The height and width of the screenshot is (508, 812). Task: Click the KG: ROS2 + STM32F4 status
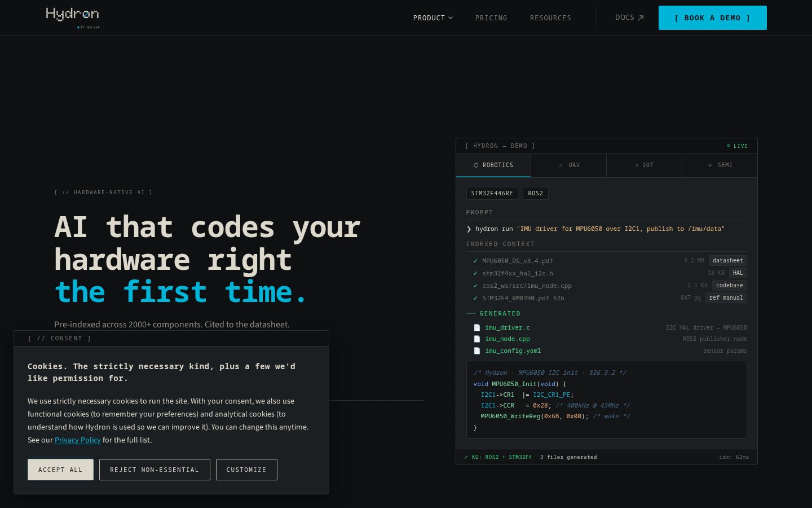pyautogui.click(x=498, y=457)
